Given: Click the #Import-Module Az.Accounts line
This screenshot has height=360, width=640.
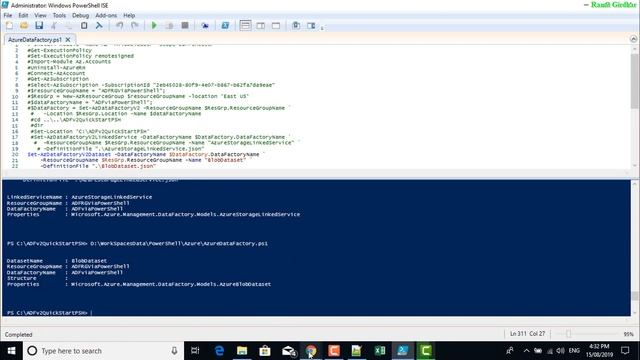Looking at the screenshot, I should click(69, 62).
